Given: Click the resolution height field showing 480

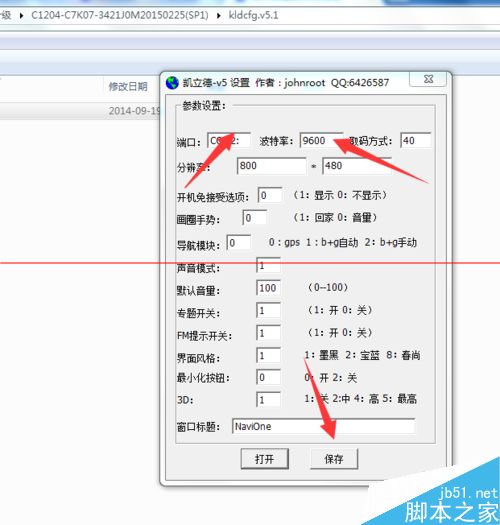Looking at the screenshot, I should tap(356, 166).
